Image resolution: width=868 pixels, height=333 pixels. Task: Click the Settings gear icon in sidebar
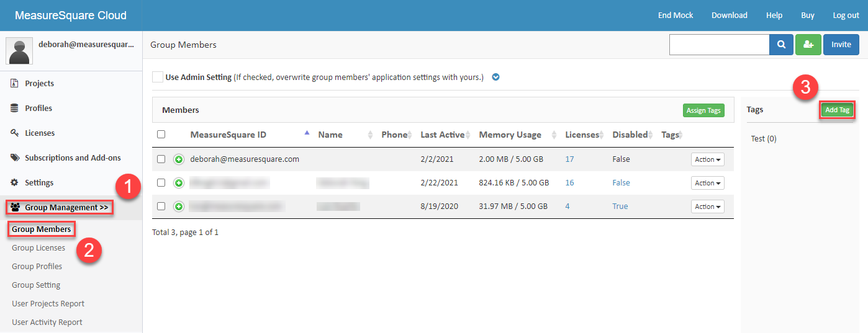[x=14, y=182]
